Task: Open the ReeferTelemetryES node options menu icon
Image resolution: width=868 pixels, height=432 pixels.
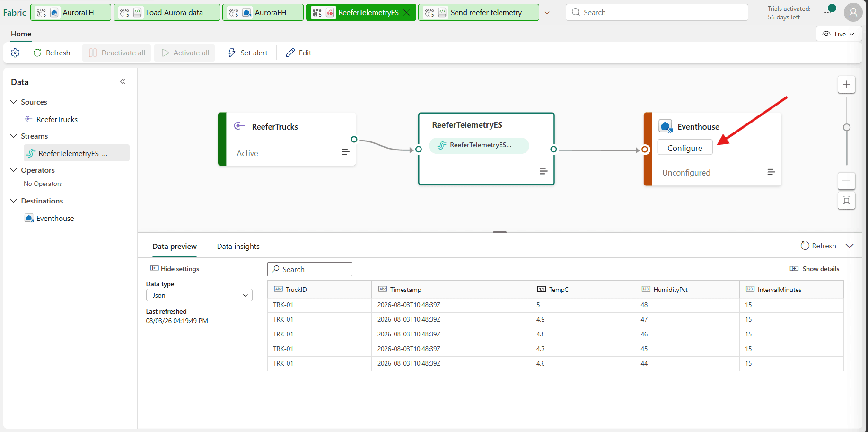Action: pos(544,171)
